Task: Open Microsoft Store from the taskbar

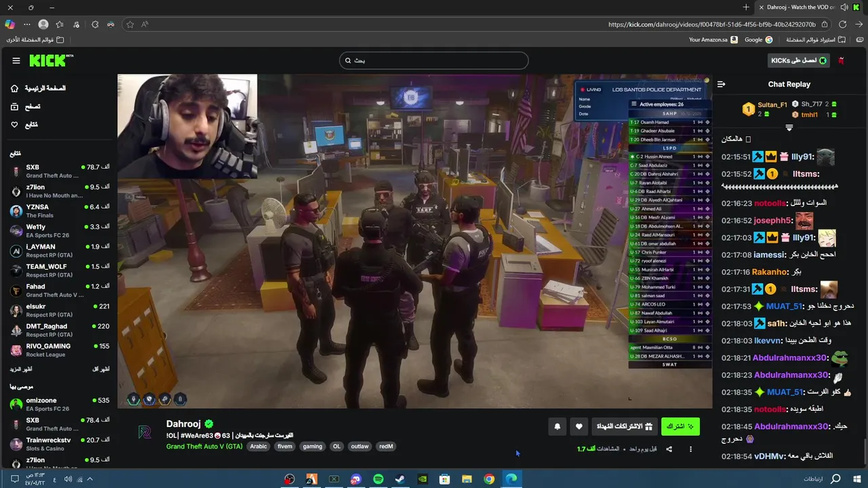Action: click(x=444, y=479)
